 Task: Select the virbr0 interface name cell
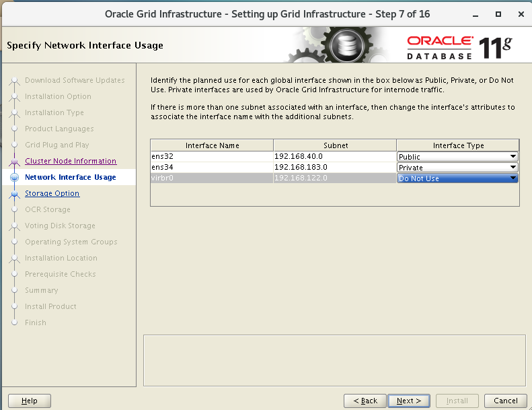[212, 178]
